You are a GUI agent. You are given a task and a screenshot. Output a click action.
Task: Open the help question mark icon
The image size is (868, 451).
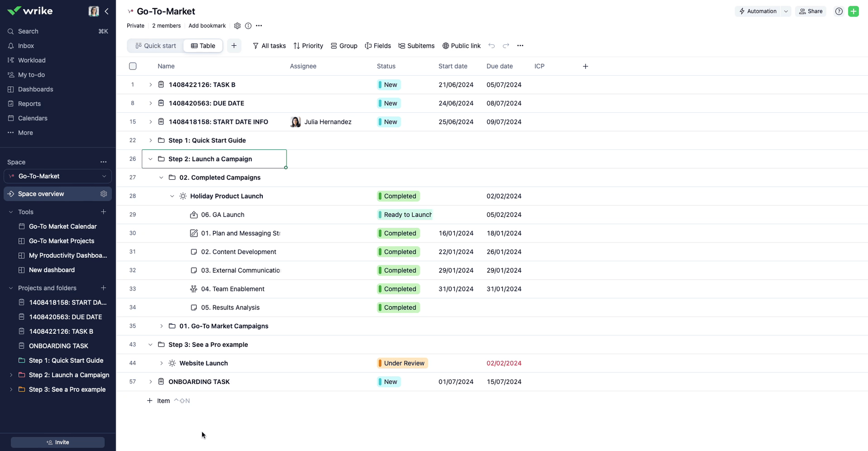[x=839, y=12]
